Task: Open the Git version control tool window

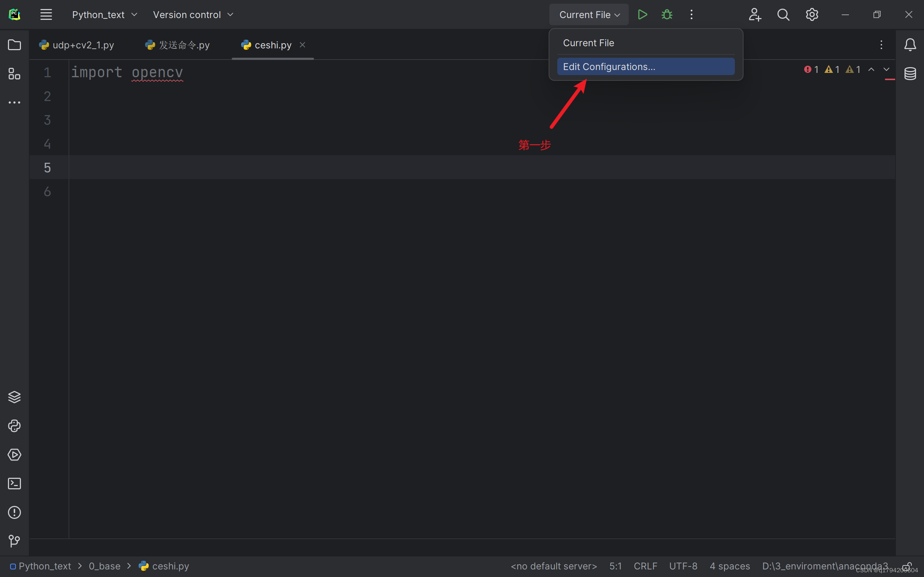Action: point(14,541)
